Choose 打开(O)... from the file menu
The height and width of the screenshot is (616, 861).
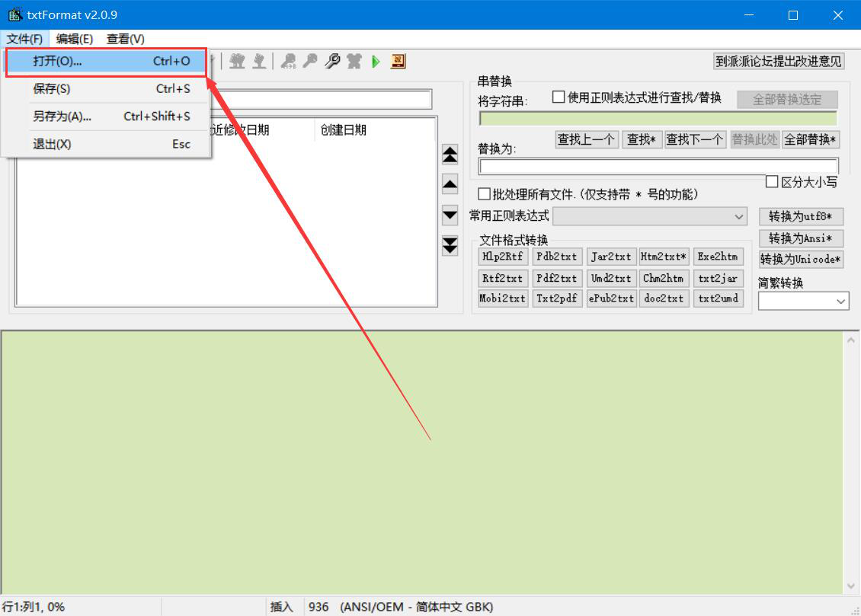click(x=107, y=62)
